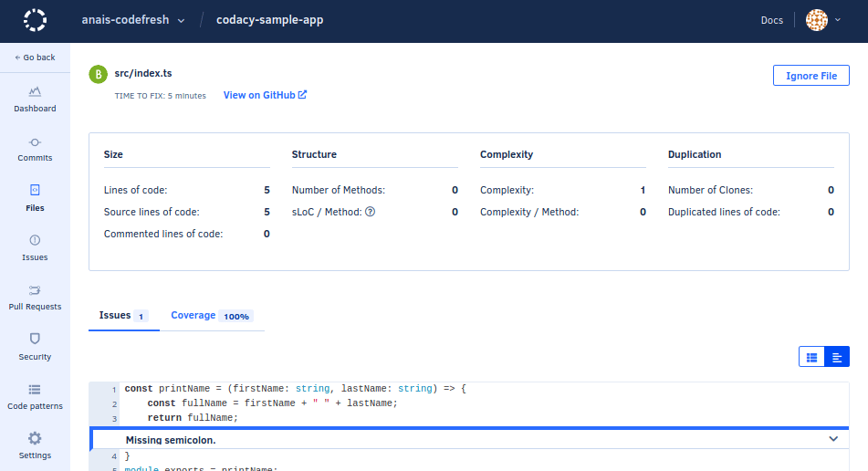The height and width of the screenshot is (471, 868).
Task: Click the Codacy logo icon
Action: point(35,20)
